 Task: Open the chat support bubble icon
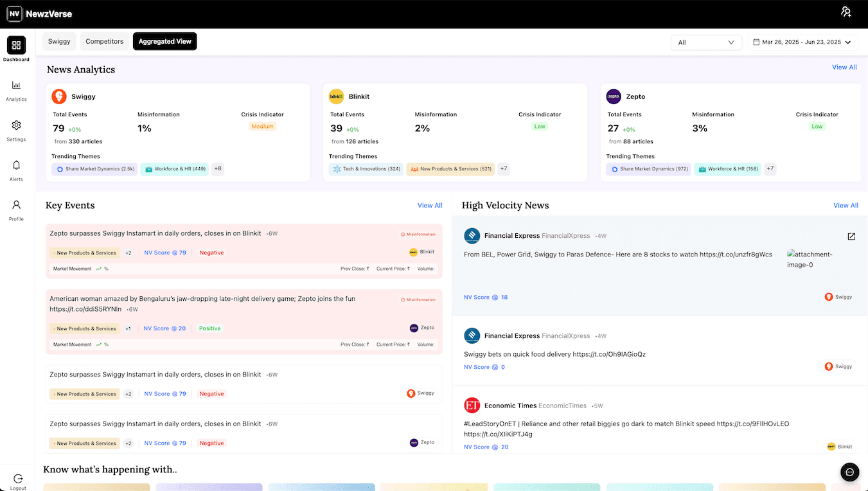[x=850, y=472]
